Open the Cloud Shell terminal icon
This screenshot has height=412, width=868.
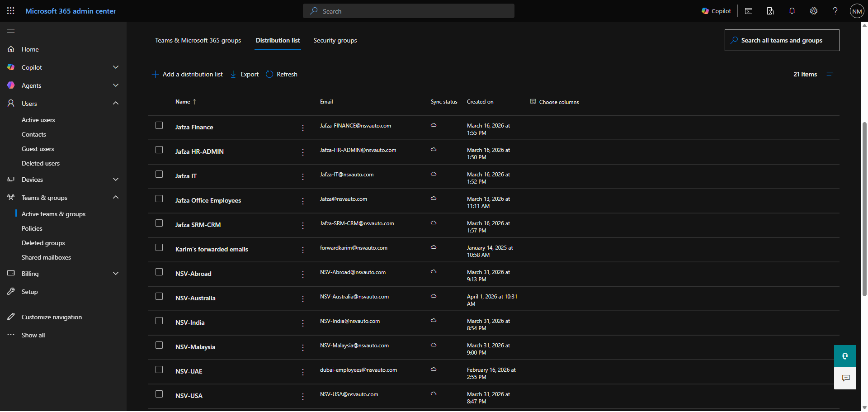pyautogui.click(x=749, y=11)
